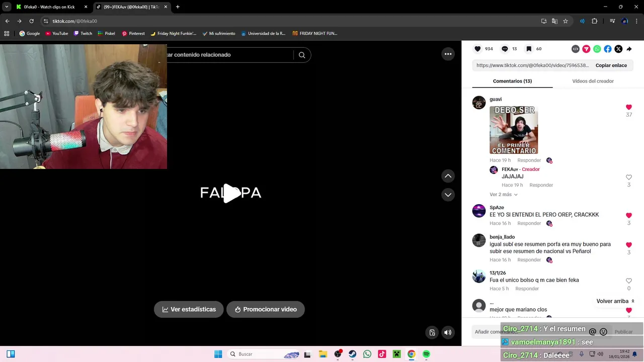Bookmark the video with the save icon

(x=529, y=49)
